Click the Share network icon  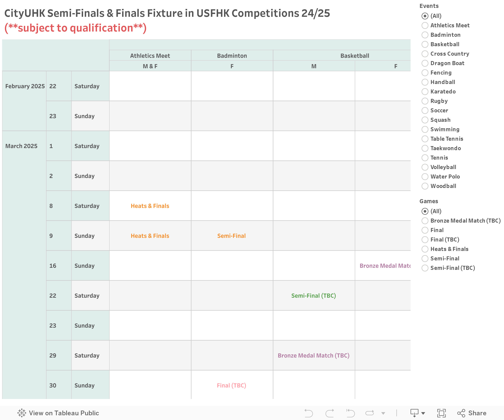461,413
